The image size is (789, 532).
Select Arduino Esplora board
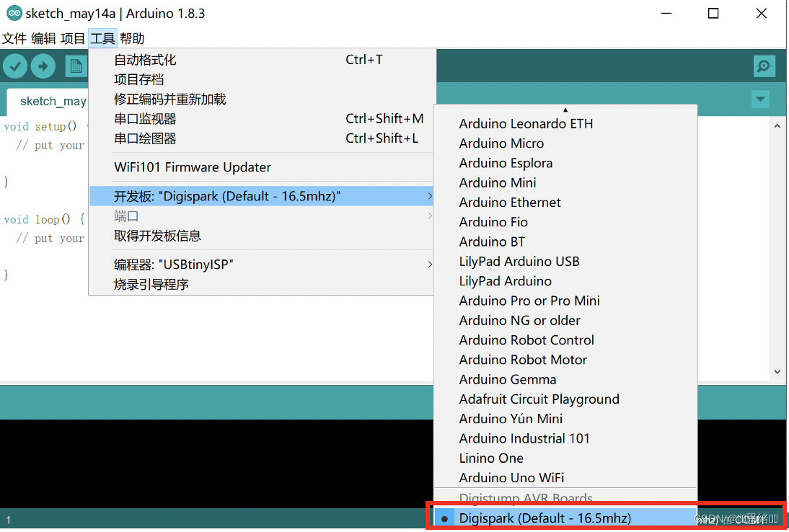coord(565,163)
